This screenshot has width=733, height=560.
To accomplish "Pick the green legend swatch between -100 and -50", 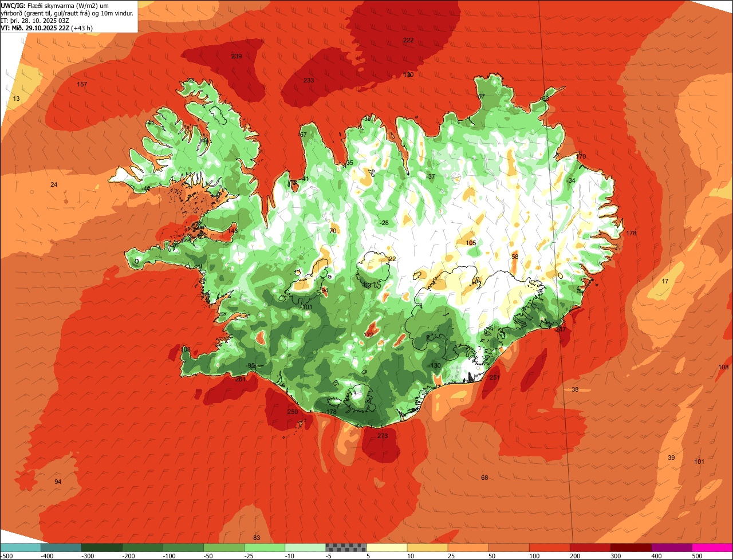I will click(183, 547).
